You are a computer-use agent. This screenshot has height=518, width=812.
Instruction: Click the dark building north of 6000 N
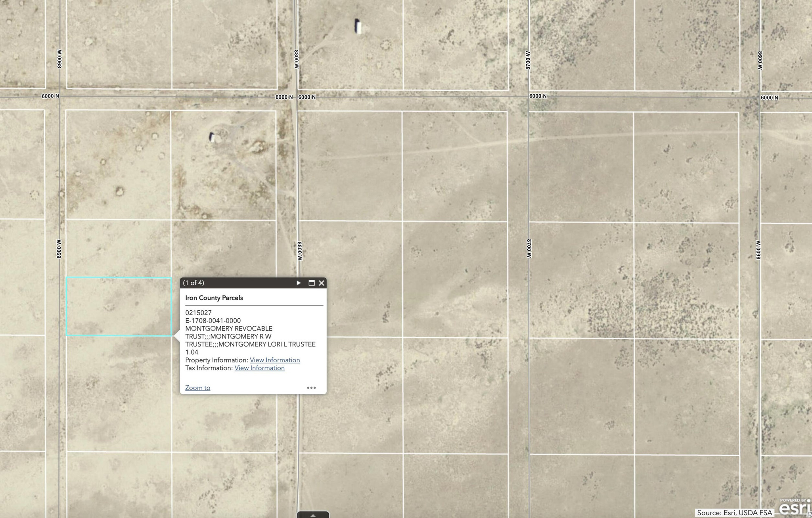pos(358,27)
